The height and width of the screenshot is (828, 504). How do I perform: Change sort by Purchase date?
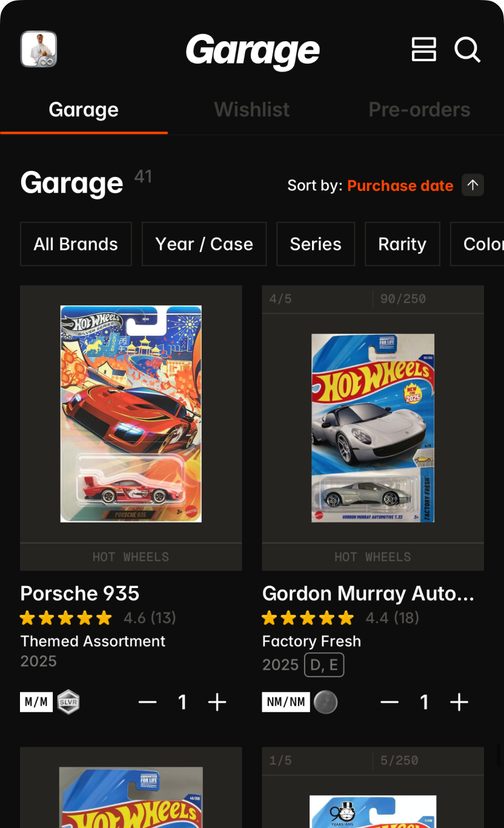tap(400, 185)
